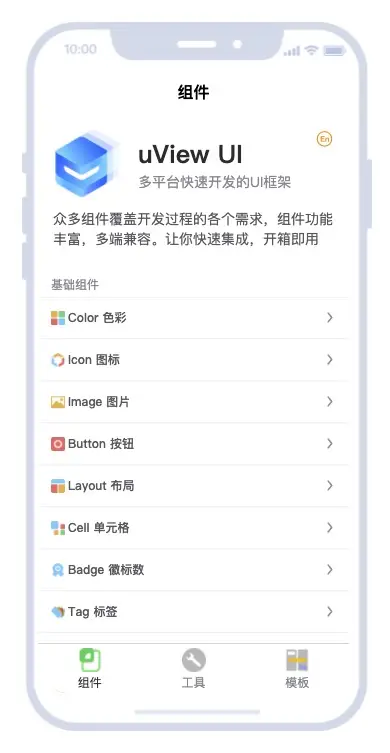Expand the Color 色彩 row chevron
The height and width of the screenshot is (753, 390).
point(329,317)
